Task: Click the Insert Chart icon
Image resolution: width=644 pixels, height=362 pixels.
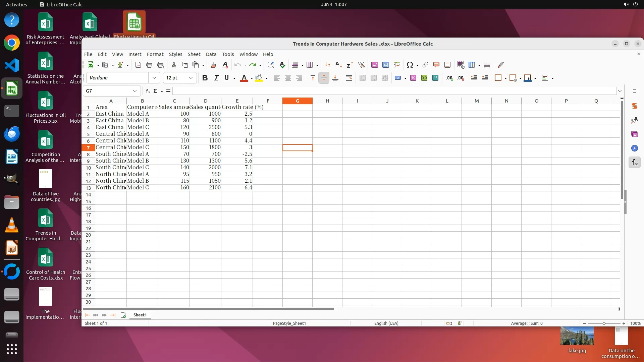Action: pos(386,65)
